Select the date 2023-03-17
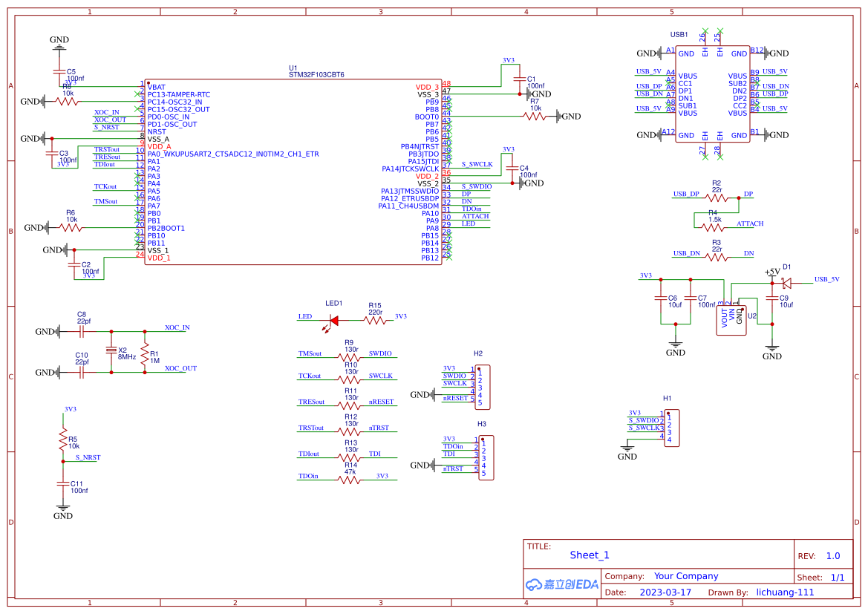Image resolution: width=868 pixels, height=614 pixels. [665, 592]
